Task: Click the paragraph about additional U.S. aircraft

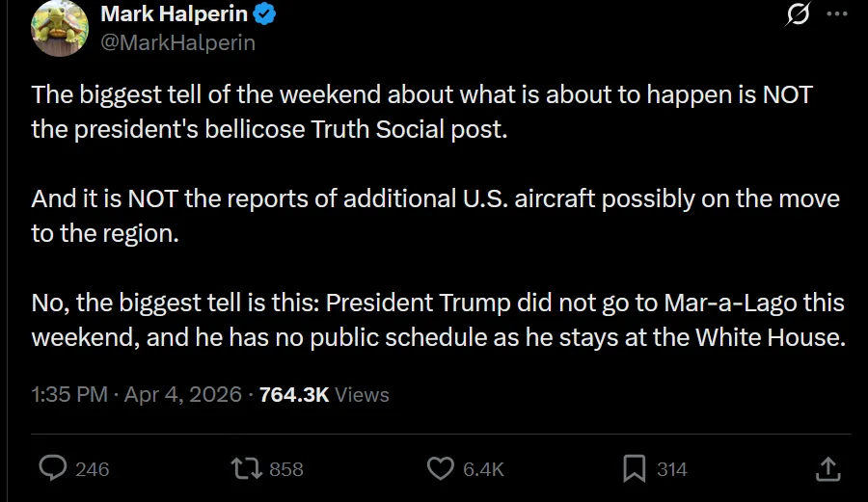Action: (x=434, y=216)
